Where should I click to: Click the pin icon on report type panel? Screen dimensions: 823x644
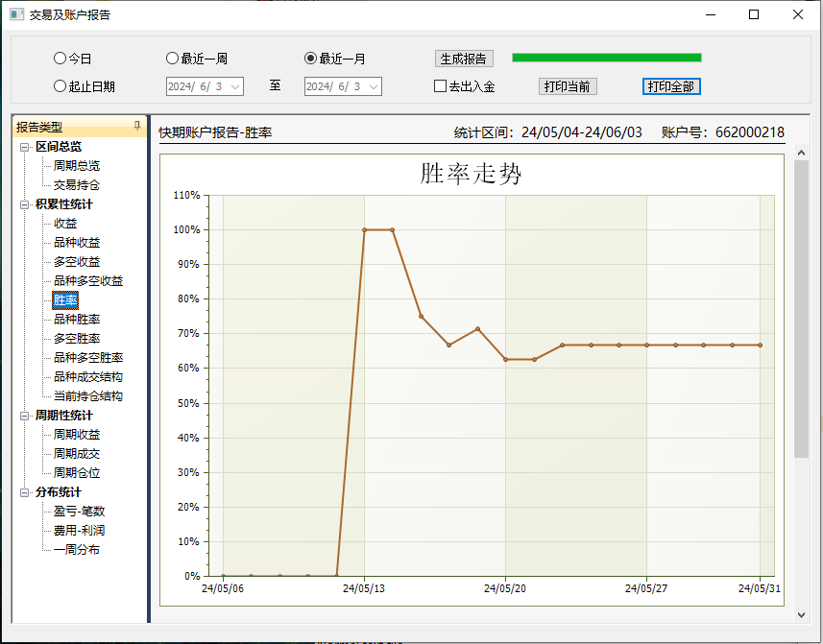(136, 127)
